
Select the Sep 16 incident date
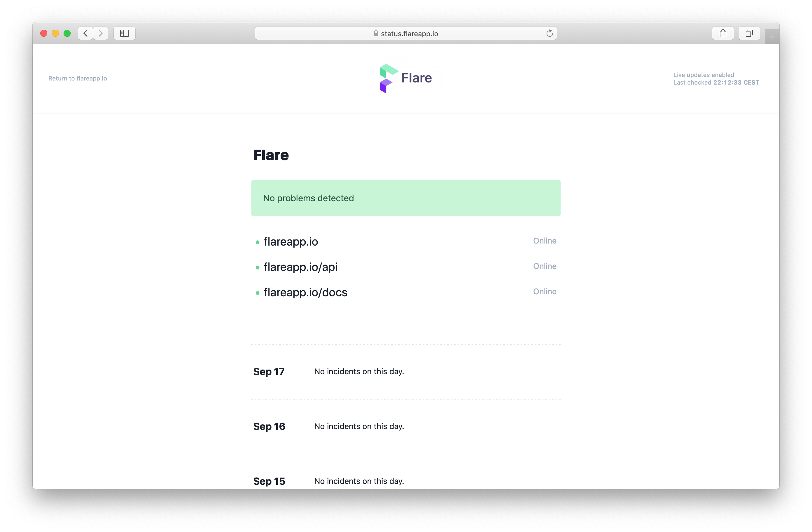[x=269, y=426]
